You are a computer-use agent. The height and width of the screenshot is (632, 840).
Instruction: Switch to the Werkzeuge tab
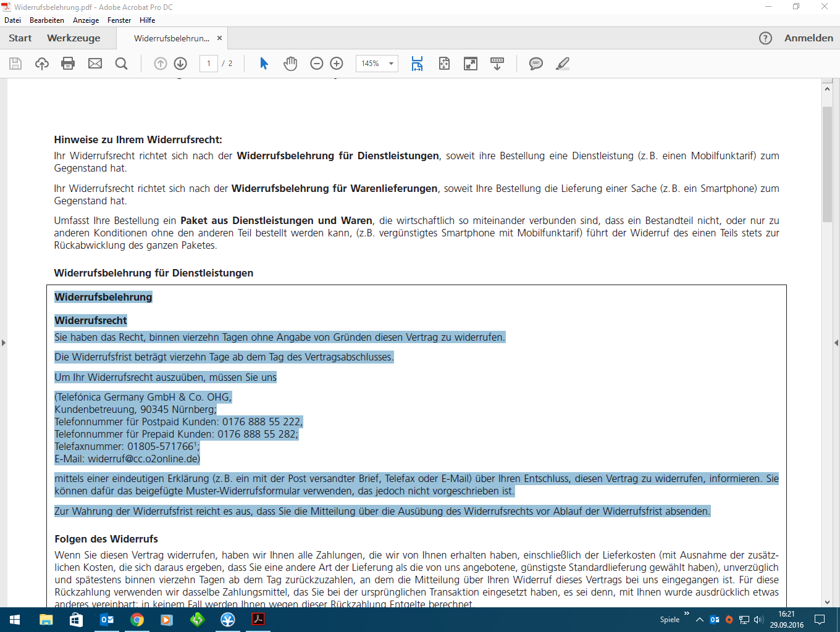73,38
